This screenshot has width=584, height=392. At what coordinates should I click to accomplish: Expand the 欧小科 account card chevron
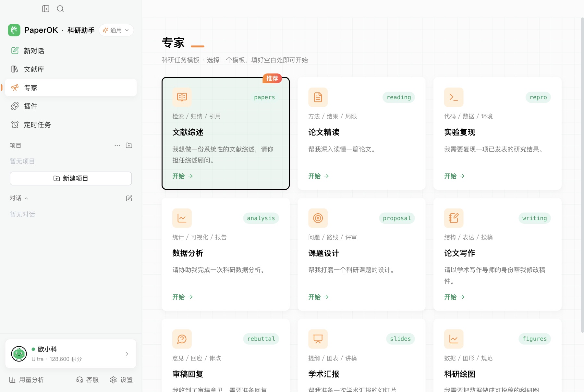pyautogui.click(x=127, y=354)
